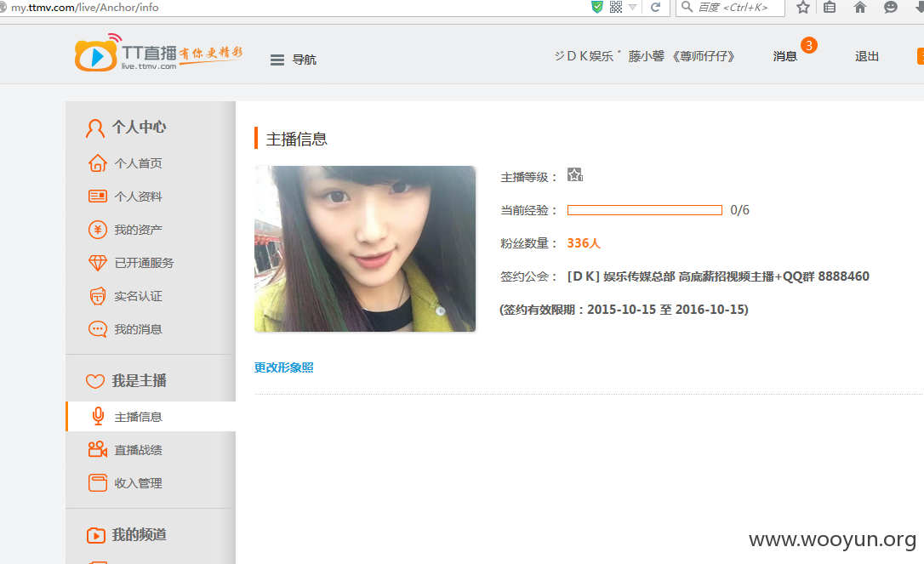Click the 消息 link in header
The image size is (924, 564).
tap(785, 57)
